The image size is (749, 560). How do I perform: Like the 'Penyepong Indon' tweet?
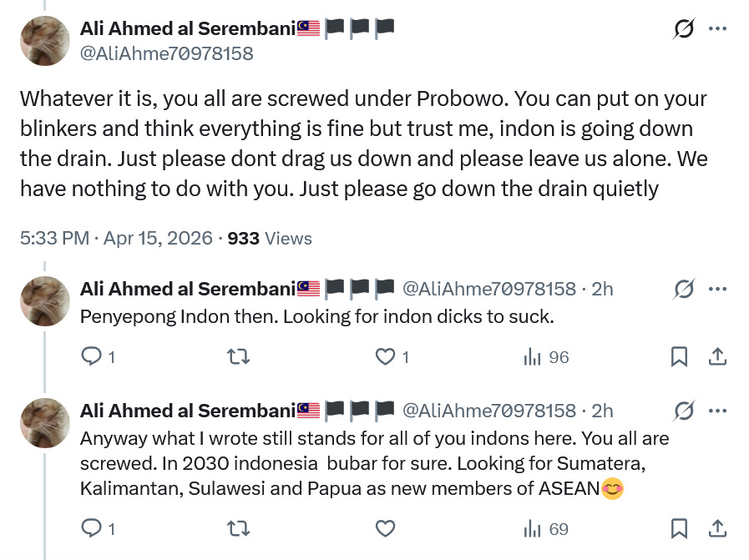[x=385, y=357]
